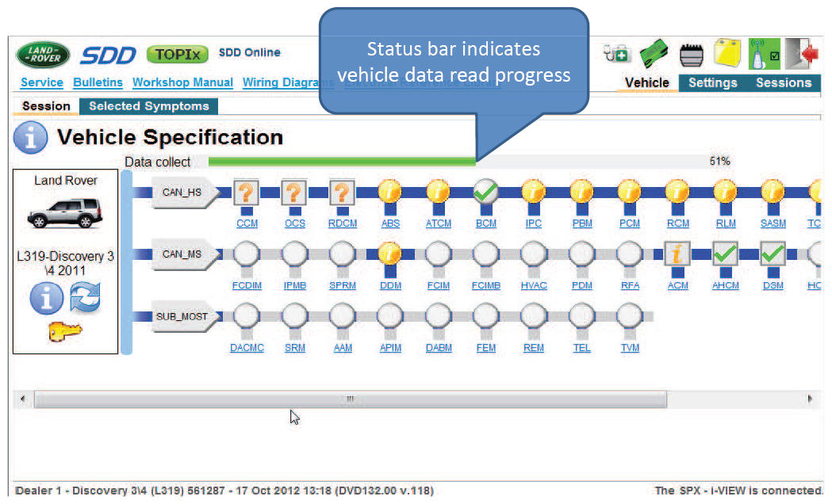
Task: Click the exit door icon
Action: point(802,54)
